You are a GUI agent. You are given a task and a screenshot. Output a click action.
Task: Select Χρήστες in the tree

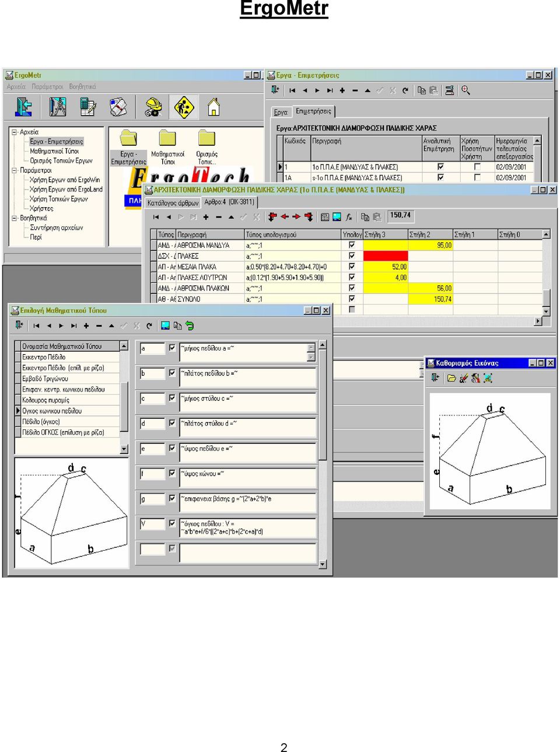(x=41, y=208)
